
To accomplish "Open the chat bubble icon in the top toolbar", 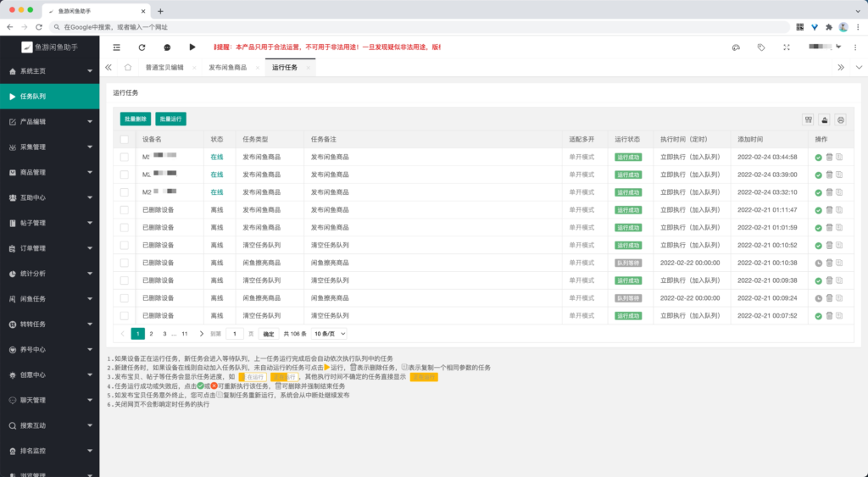I will coord(167,47).
